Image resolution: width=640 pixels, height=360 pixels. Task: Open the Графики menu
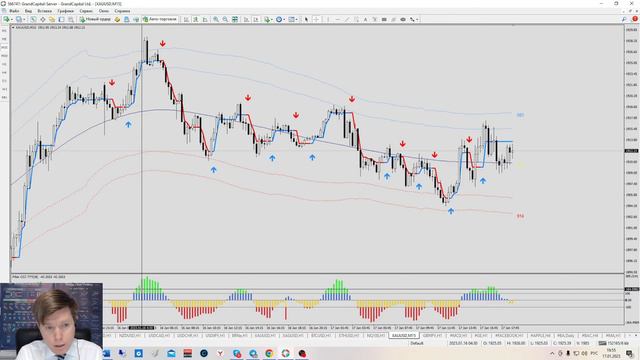click(65, 11)
